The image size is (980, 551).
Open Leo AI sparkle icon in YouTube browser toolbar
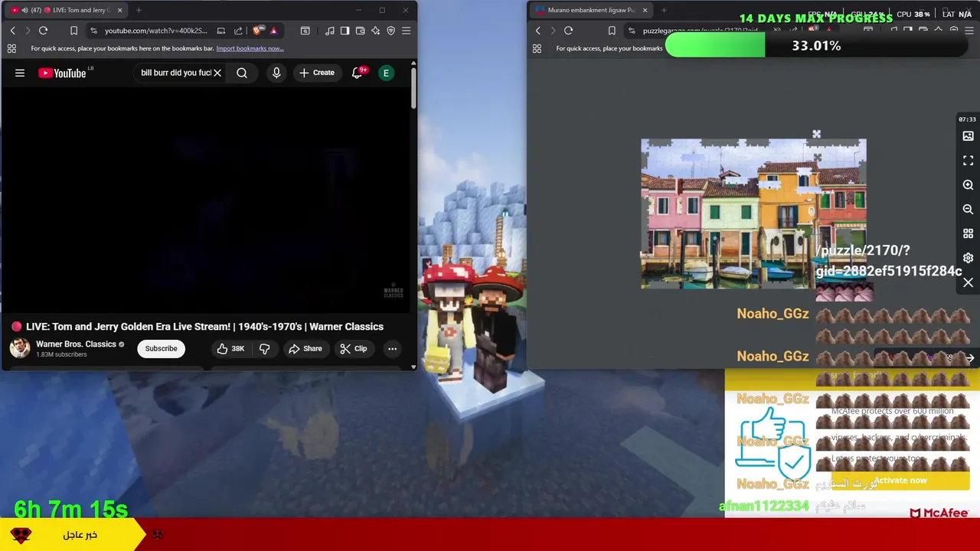(x=375, y=31)
